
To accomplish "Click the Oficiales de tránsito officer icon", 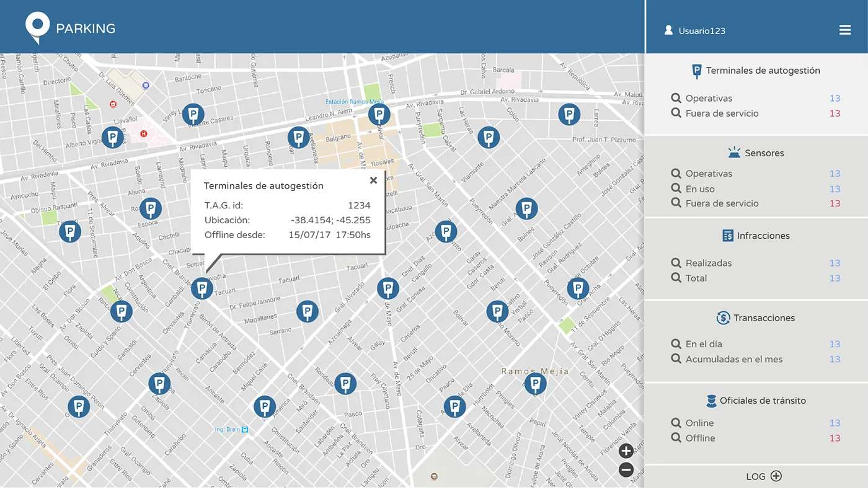I will [711, 401].
